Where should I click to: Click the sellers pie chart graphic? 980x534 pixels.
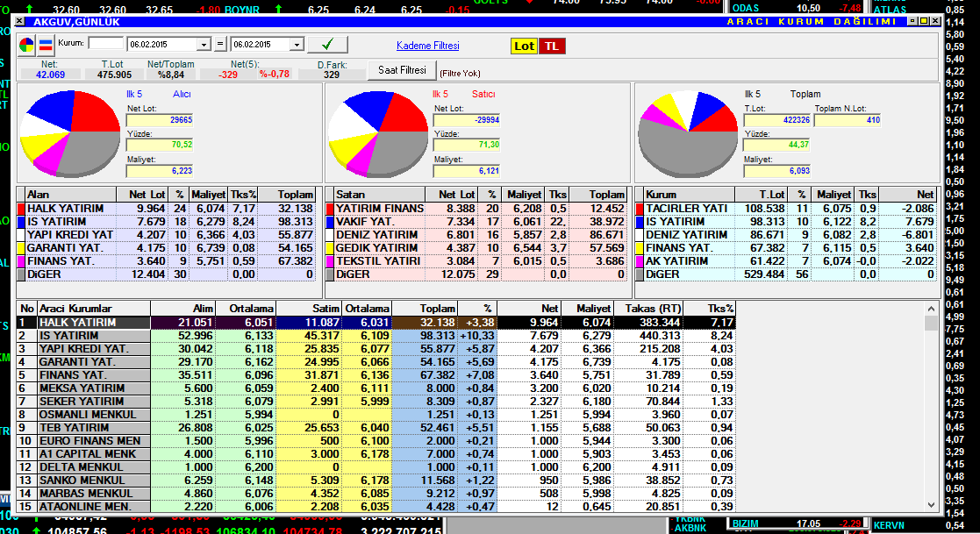(x=376, y=132)
